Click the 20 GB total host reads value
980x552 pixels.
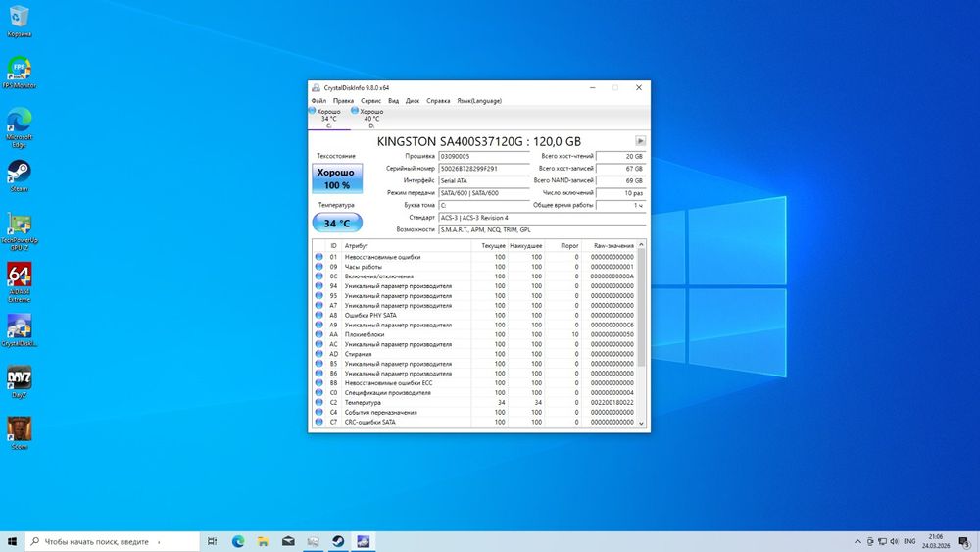[x=620, y=156]
